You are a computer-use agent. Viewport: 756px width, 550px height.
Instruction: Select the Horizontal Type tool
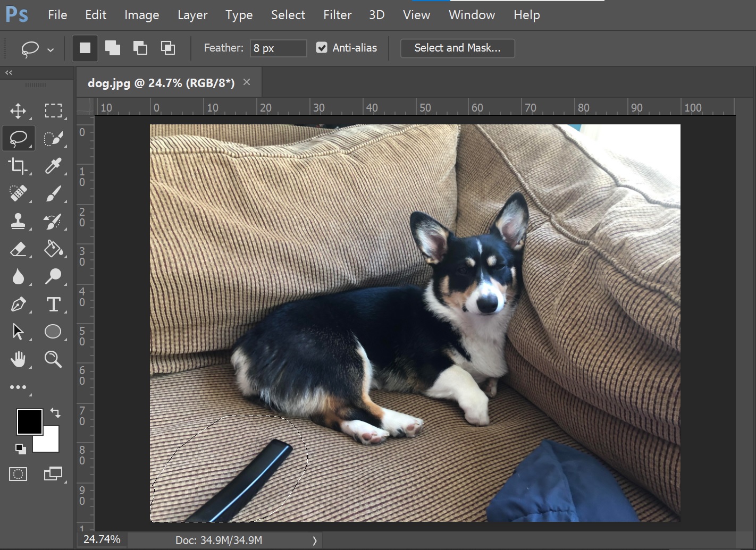53,304
